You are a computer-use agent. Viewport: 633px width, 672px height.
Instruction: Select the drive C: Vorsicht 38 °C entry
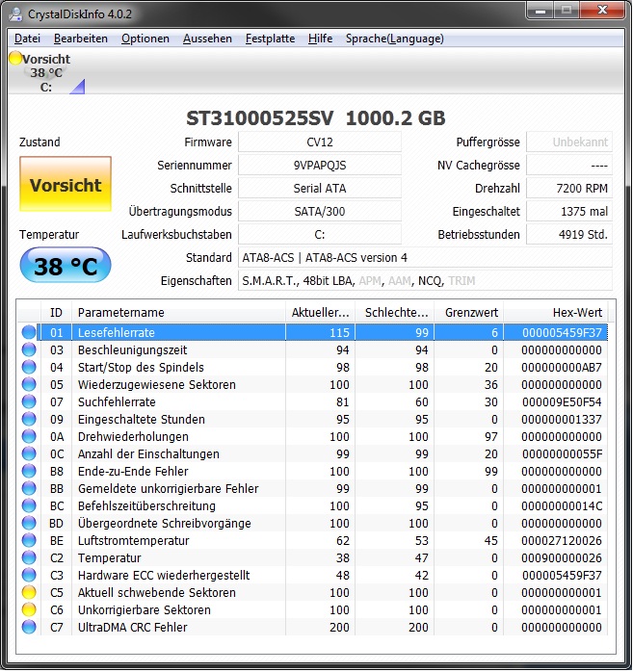click(46, 73)
